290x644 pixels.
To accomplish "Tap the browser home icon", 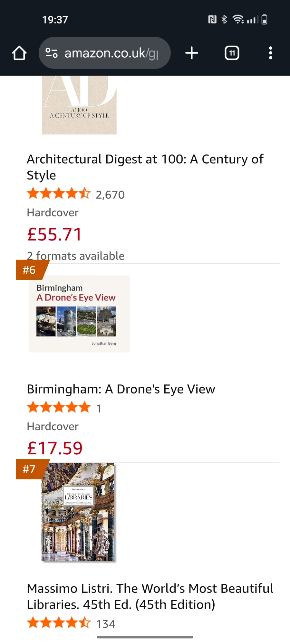I will coord(19,53).
